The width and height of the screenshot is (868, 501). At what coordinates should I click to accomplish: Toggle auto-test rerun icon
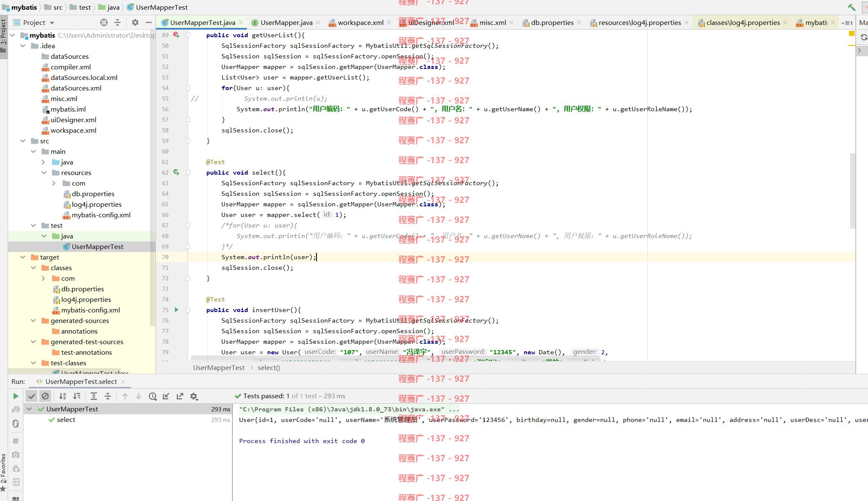[16, 424]
